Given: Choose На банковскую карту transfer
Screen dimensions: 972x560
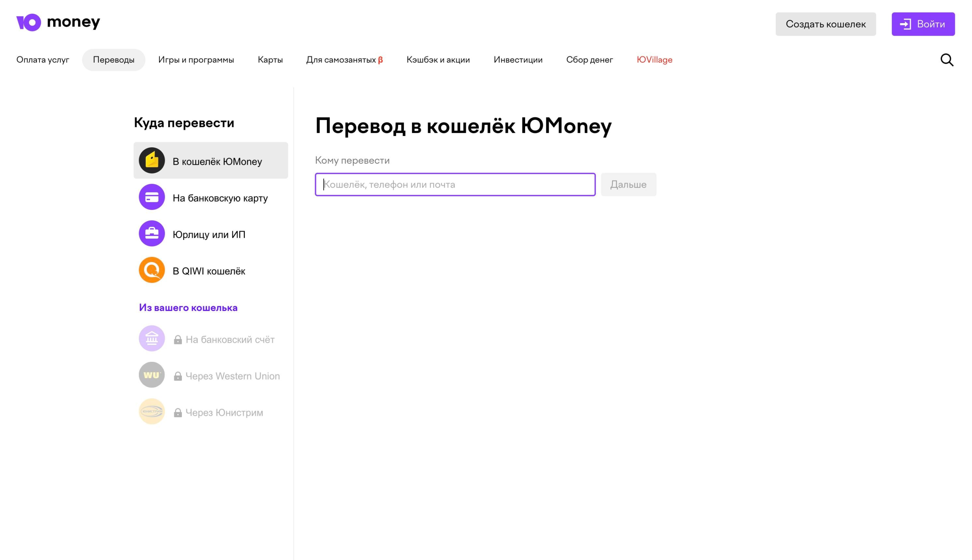Looking at the screenshot, I should pyautogui.click(x=211, y=197).
